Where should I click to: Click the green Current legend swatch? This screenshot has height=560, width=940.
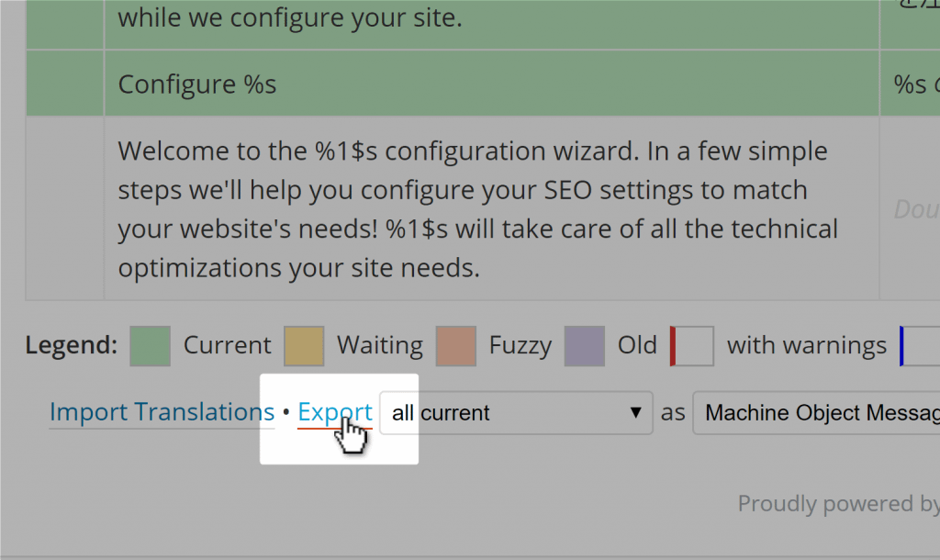(x=150, y=346)
